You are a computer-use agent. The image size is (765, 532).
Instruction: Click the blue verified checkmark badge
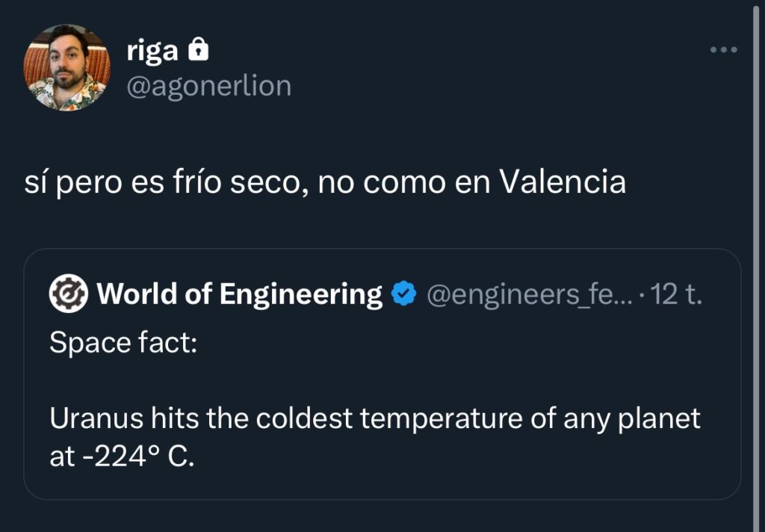(x=404, y=295)
